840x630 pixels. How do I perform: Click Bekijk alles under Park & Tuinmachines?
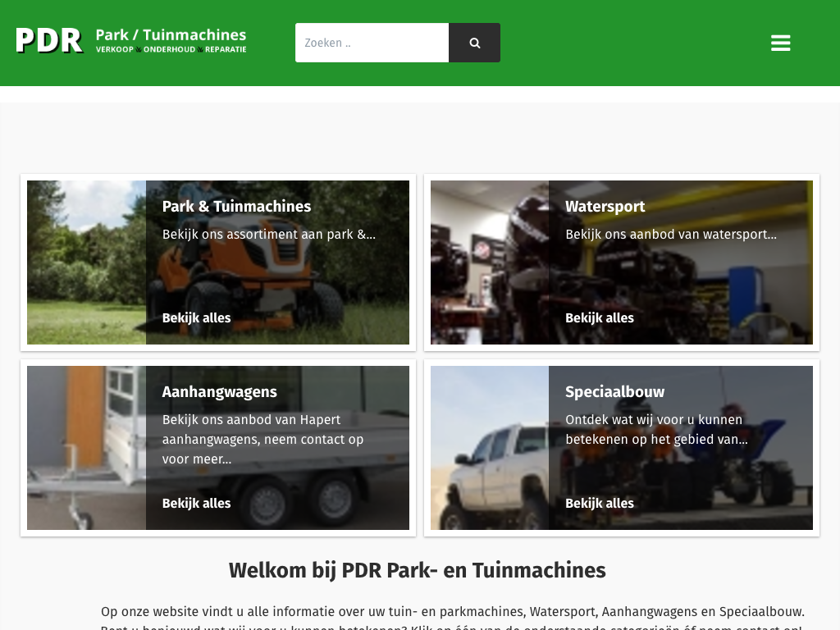(197, 317)
